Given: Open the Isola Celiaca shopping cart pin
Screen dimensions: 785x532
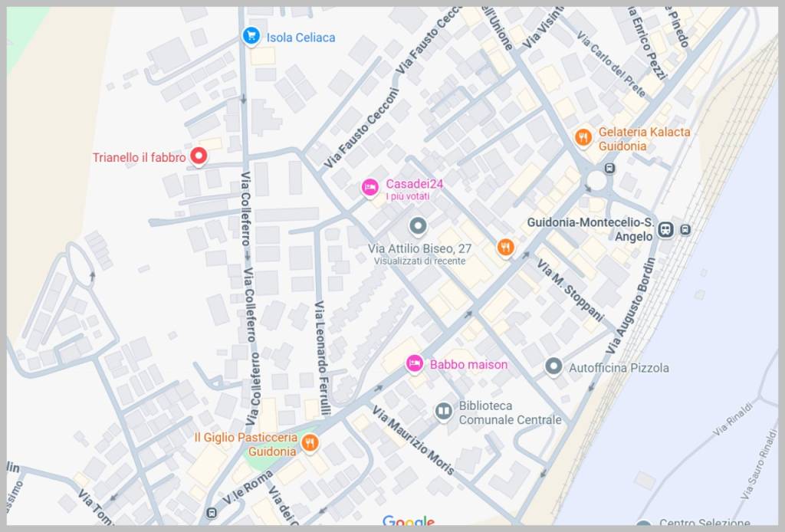Looking at the screenshot, I should click(x=251, y=37).
